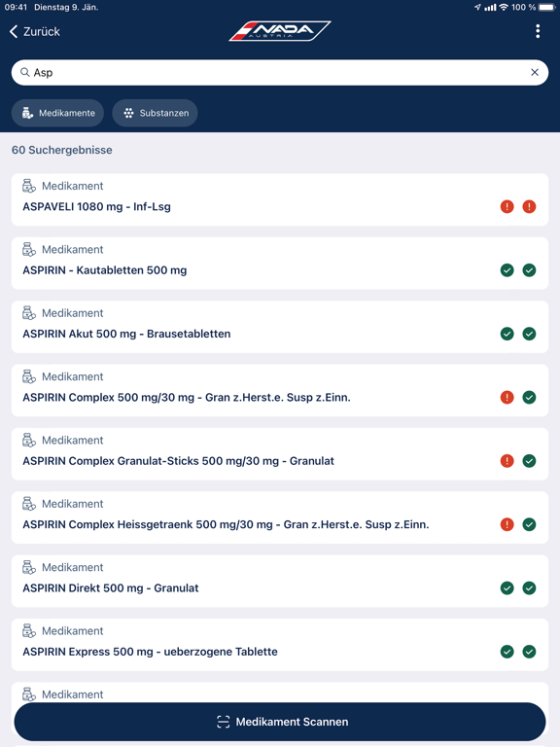Open ASPIRIN Express 500 mg ueberzogene Tablette
The height and width of the screenshot is (747, 560).
pos(280,645)
